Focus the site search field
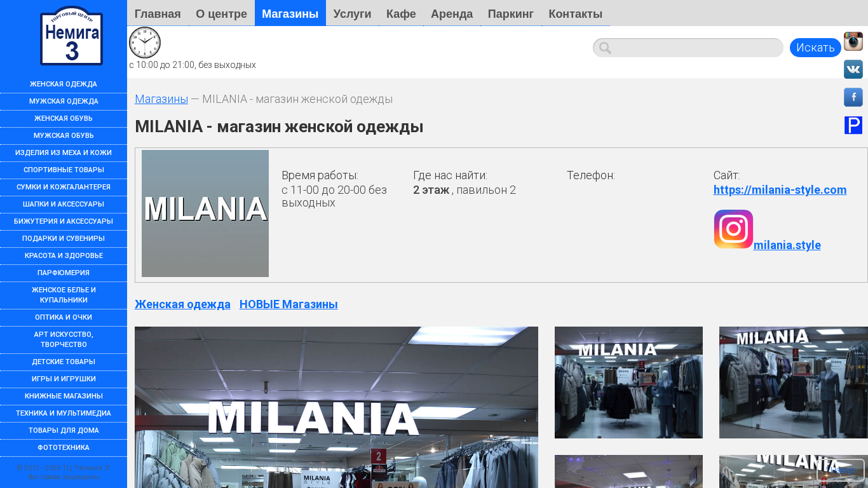Image resolution: width=868 pixels, height=488 pixels. [688, 48]
